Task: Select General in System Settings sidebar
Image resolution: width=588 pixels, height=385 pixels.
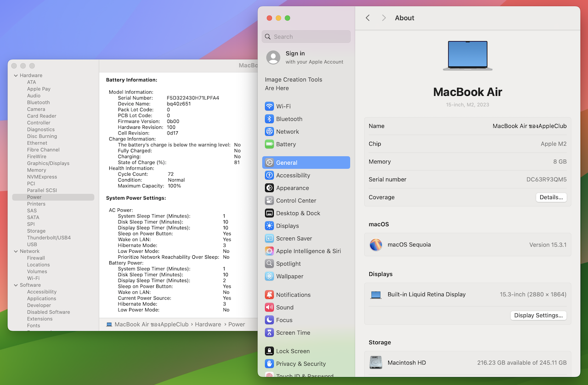Action: tap(306, 162)
